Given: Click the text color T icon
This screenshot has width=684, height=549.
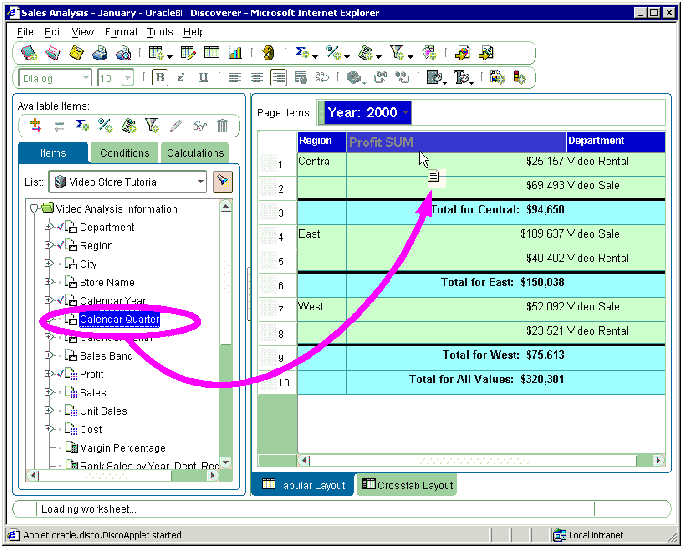Looking at the screenshot, I should point(462,78).
